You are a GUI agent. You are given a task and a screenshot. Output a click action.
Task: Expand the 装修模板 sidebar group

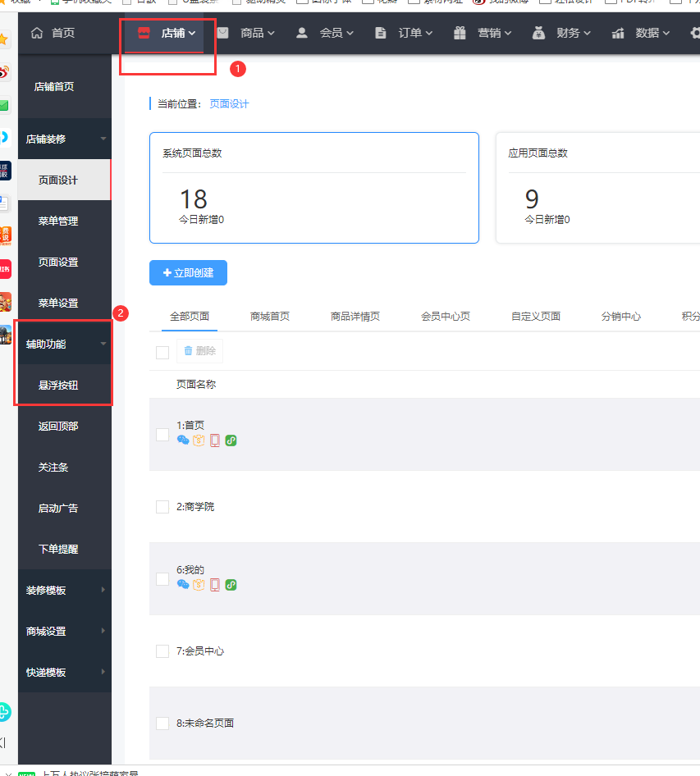tap(64, 591)
